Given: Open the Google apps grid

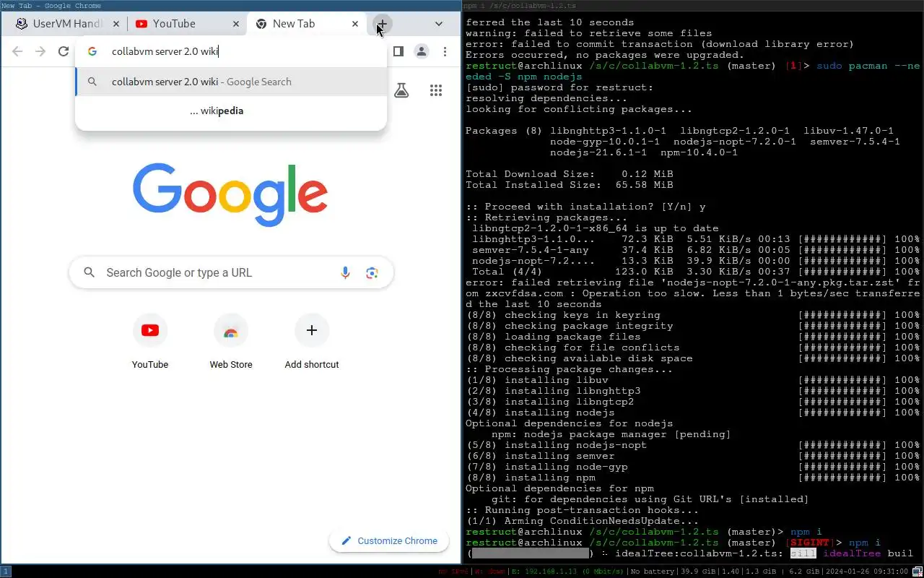Looking at the screenshot, I should click(x=436, y=90).
